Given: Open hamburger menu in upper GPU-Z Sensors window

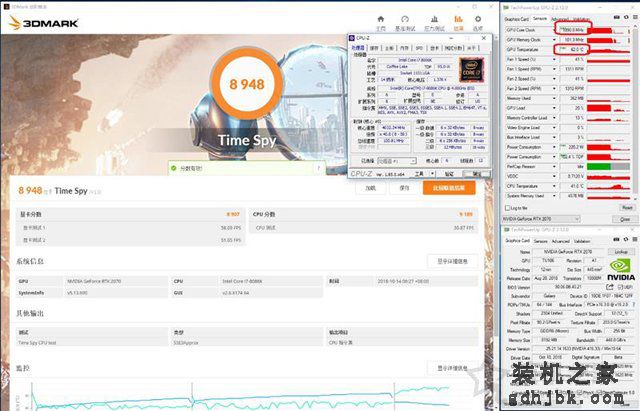Looking at the screenshot, I should [x=636, y=17].
